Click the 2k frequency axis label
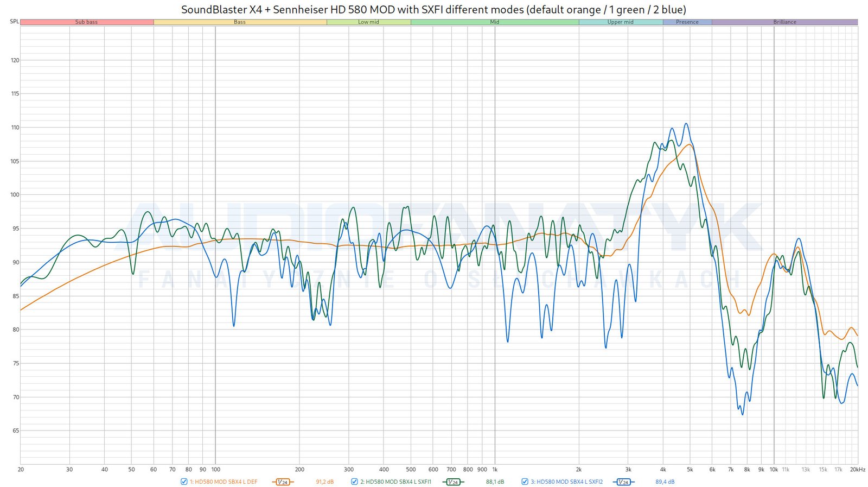 (x=579, y=470)
